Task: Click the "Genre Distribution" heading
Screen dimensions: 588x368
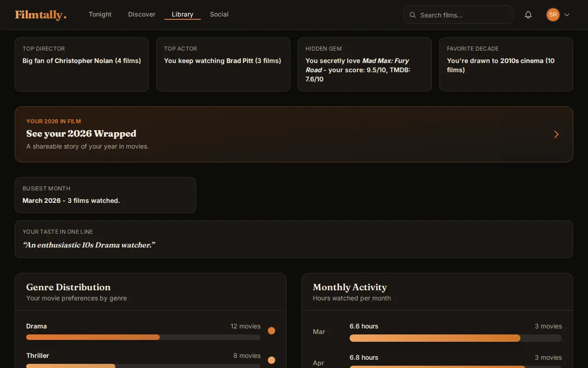Action: pyautogui.click(x=68, y=287)
